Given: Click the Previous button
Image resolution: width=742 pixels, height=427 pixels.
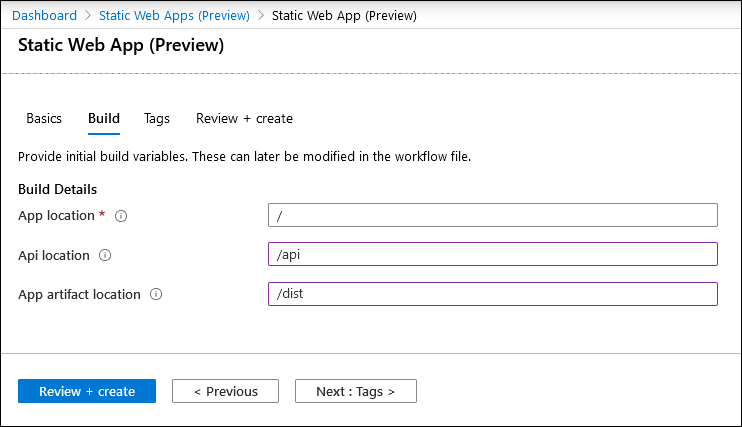Looking at the screenshot, I should pyautogui.click(x=225, y=391).
